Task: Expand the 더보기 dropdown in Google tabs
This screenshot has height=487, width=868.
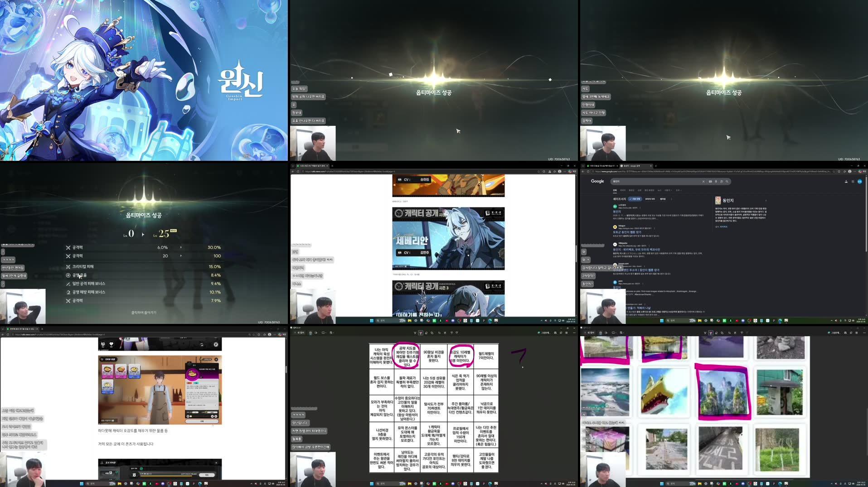Action: [x=668, y=190]
